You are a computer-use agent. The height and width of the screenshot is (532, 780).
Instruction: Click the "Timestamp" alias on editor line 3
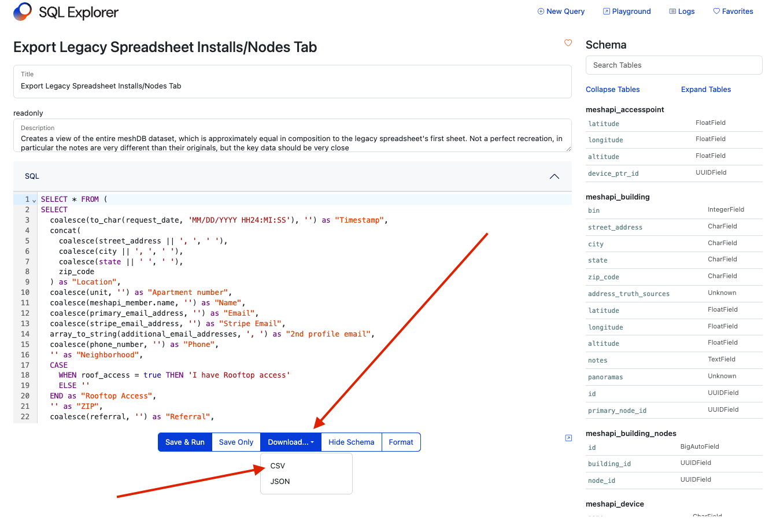(x=360, y=220)
